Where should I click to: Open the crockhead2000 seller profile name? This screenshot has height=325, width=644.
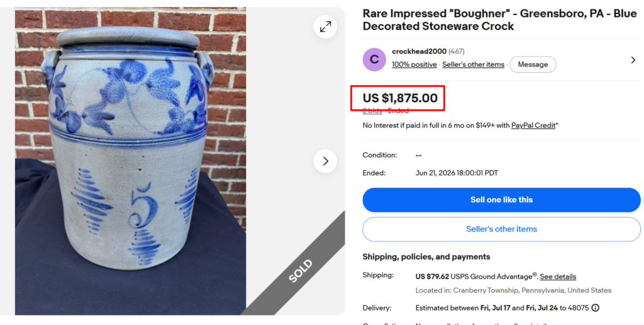[419, 52]
